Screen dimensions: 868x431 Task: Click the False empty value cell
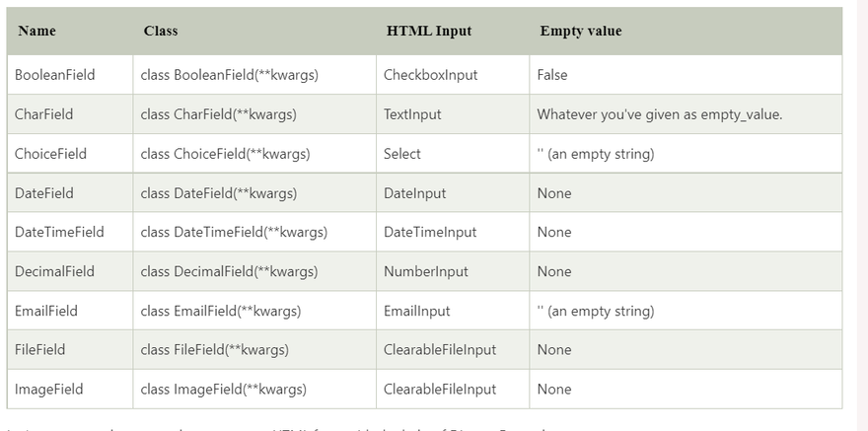552,75
